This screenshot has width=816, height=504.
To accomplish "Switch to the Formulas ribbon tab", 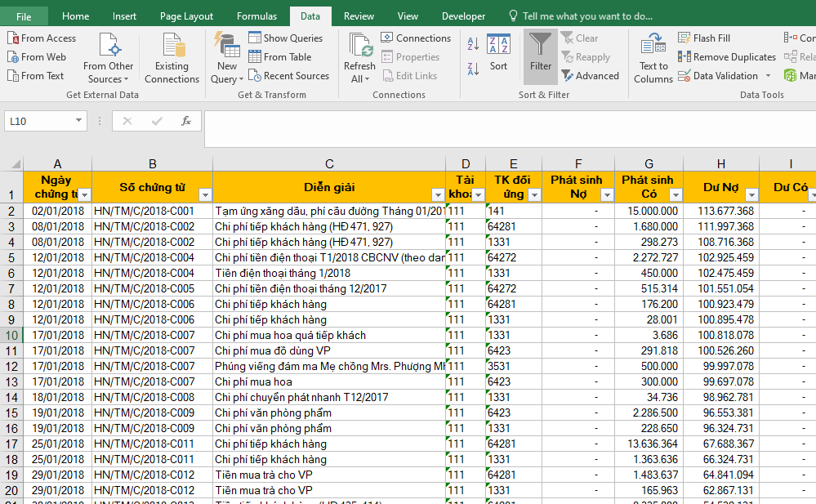I will coord(256,16).
